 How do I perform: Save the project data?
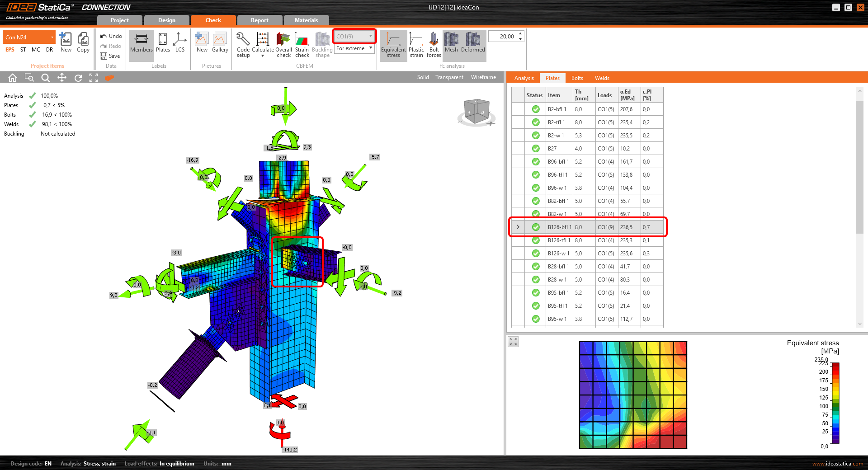(x=110, y=56)
